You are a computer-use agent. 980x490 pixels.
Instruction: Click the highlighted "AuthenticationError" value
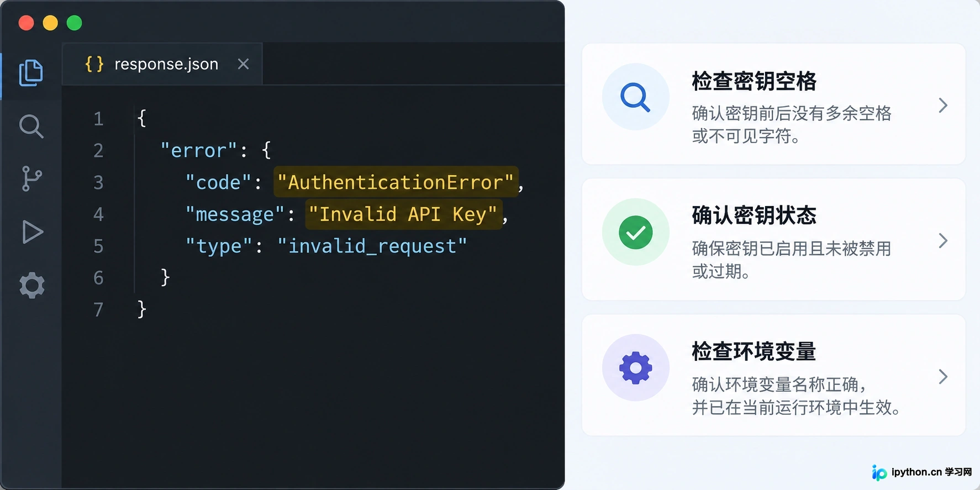coord(396,182)
